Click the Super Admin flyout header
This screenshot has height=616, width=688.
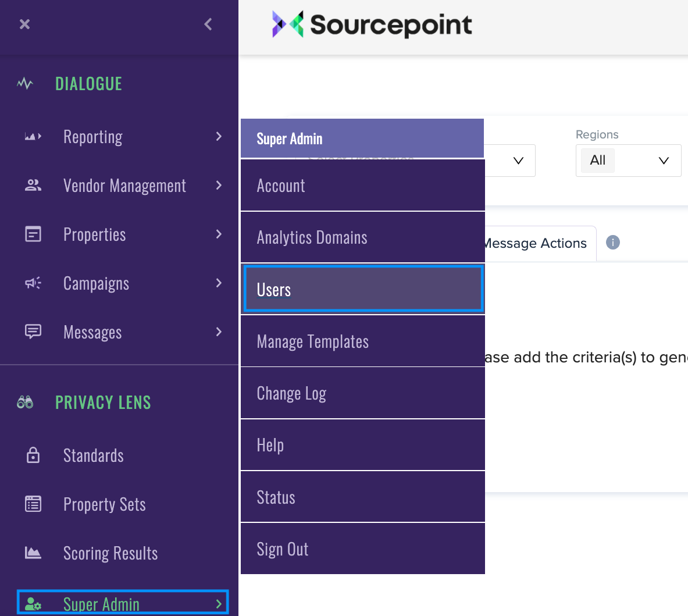coord(362,138)
